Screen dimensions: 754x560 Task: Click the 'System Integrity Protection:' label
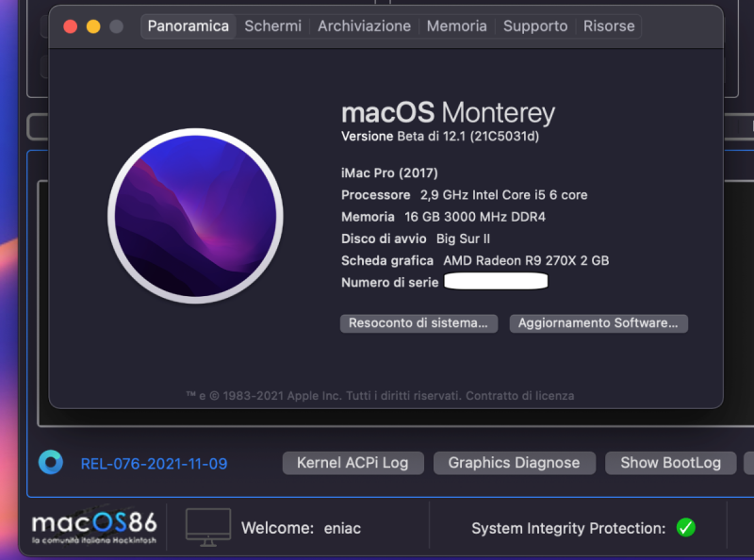click(x=568, y=528)
